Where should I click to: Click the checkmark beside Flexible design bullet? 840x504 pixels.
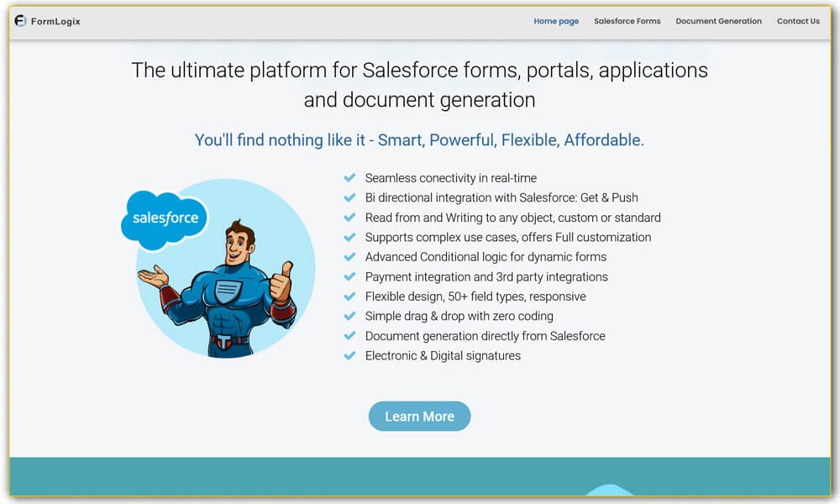350,296
